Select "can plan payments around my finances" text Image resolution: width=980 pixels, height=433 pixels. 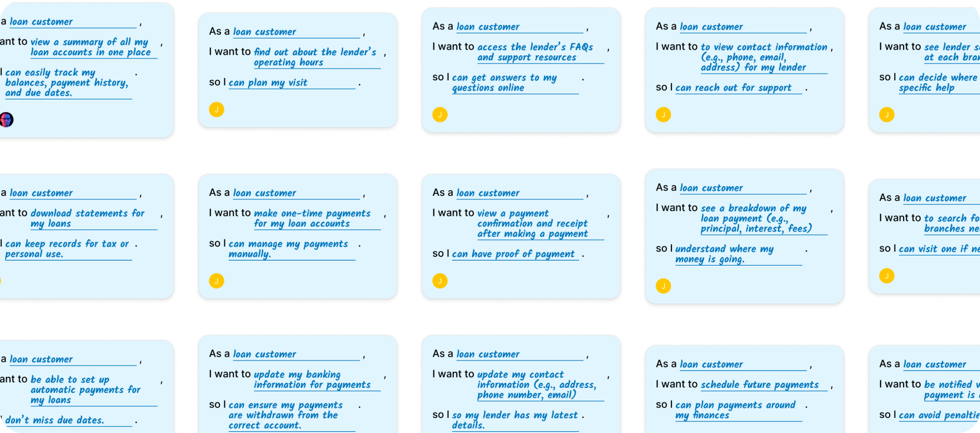click(735, 410)
